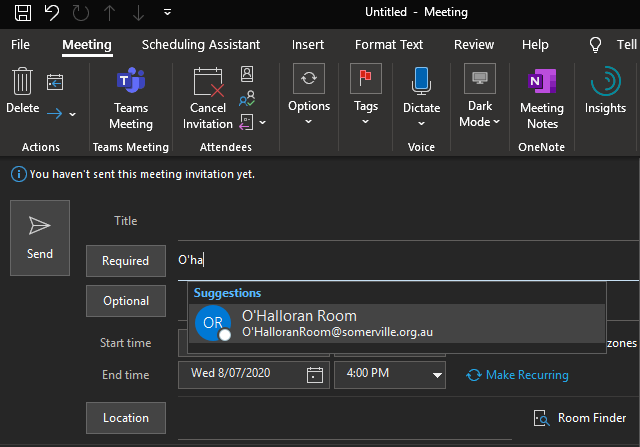
Task: Open Room Finder
Action: click(x=580, y=418)
